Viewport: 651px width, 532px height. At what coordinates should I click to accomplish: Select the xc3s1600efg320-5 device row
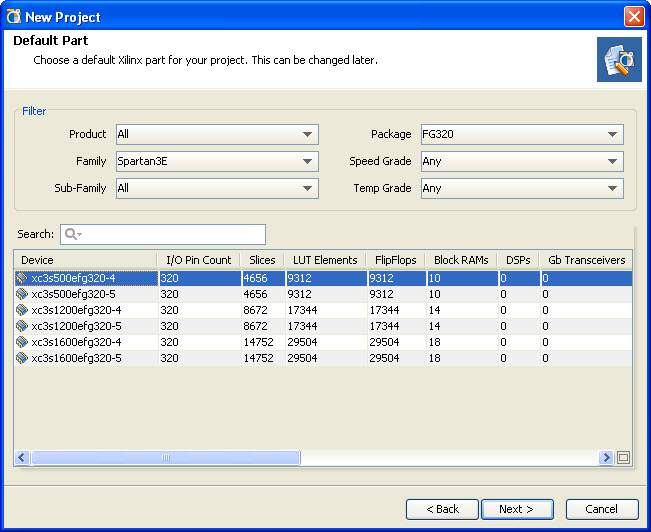pyautogui.click(x=323, y=358)
